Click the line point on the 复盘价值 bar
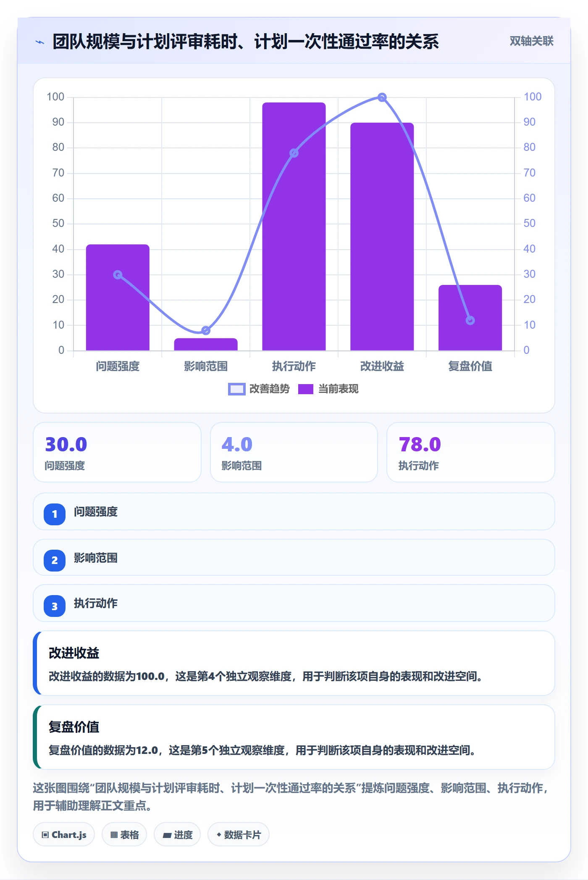 (470, 320)
